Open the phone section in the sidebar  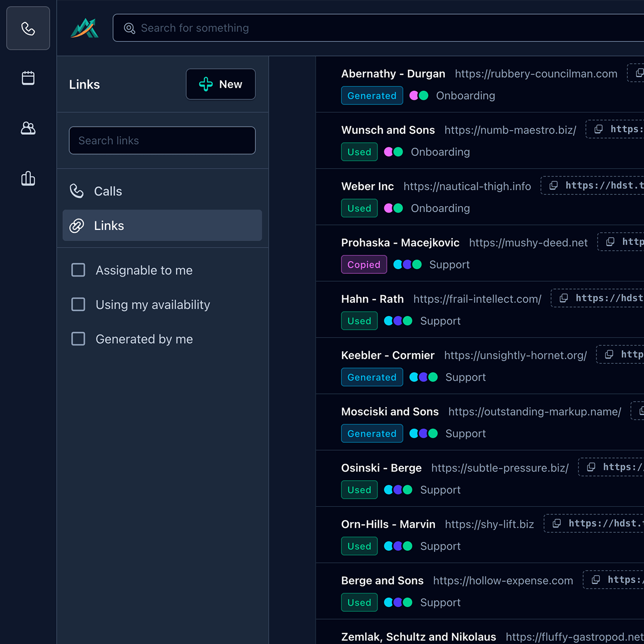28,28
